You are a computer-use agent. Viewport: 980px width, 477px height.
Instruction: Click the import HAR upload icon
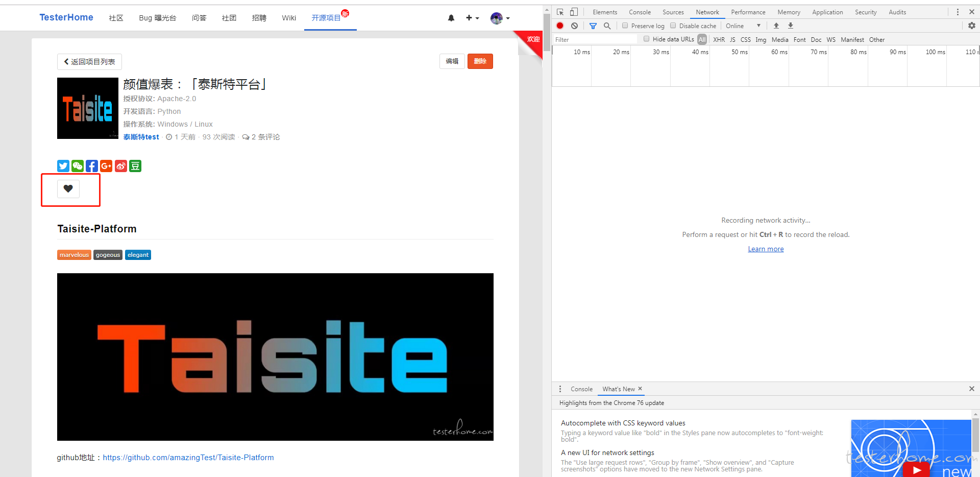tap(776, 26)
